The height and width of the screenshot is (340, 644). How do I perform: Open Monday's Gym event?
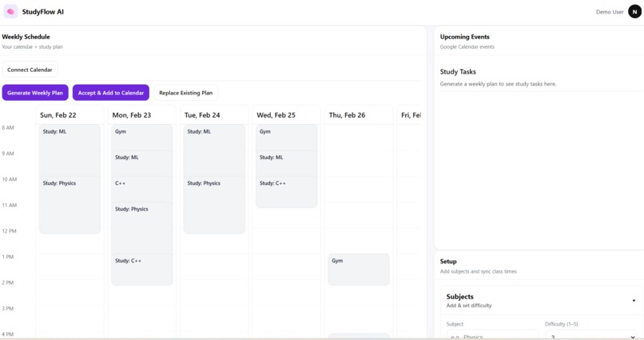142,138
